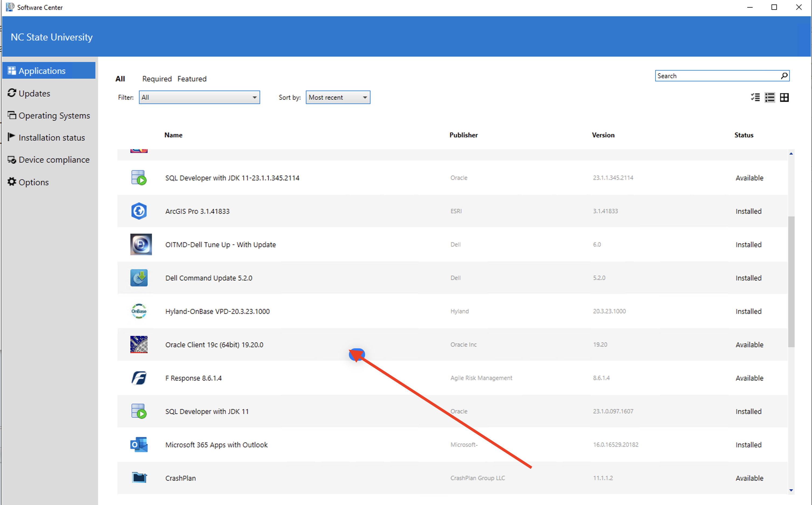Click the OITMD-Dell Tune Up icon
This screenshot has width=812, height=505.
click(141, 244)
